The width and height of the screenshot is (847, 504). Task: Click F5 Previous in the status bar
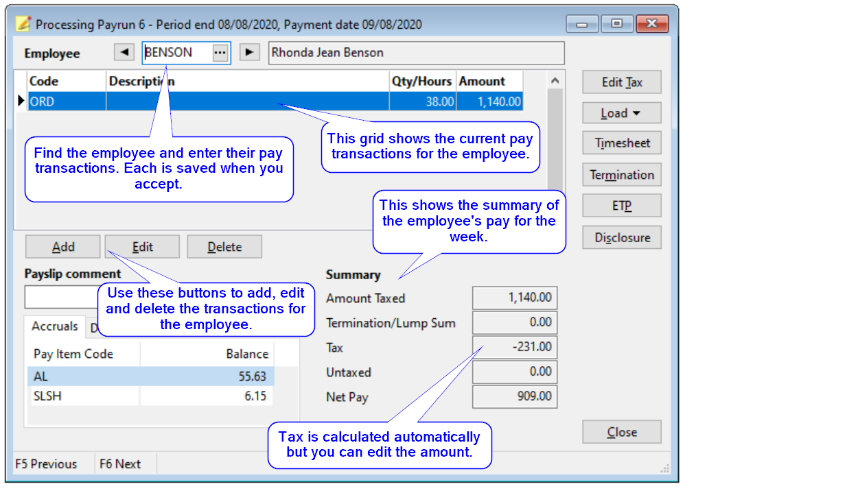[48, 464]
